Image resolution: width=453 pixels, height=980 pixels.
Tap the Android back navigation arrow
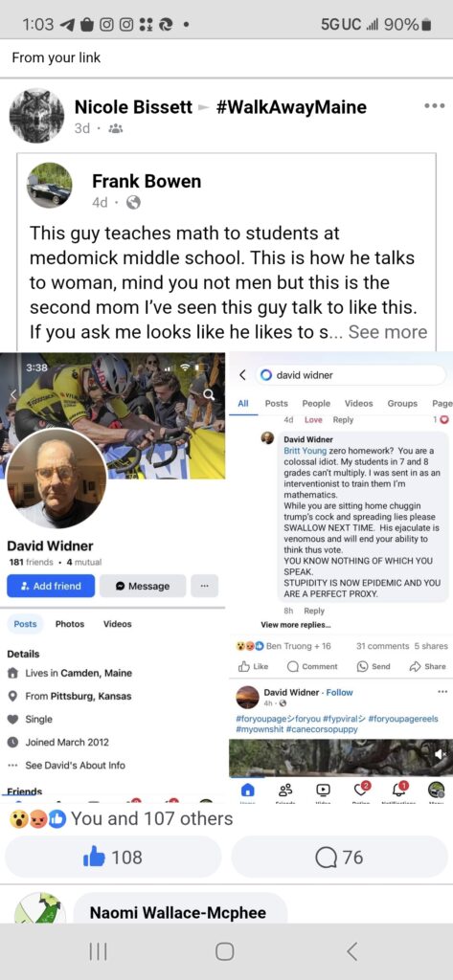(x=352, y=951)
